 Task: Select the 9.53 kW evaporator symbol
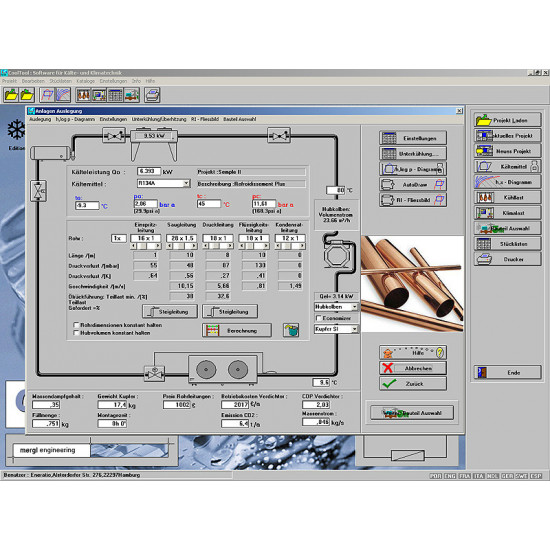click(154, 145)
